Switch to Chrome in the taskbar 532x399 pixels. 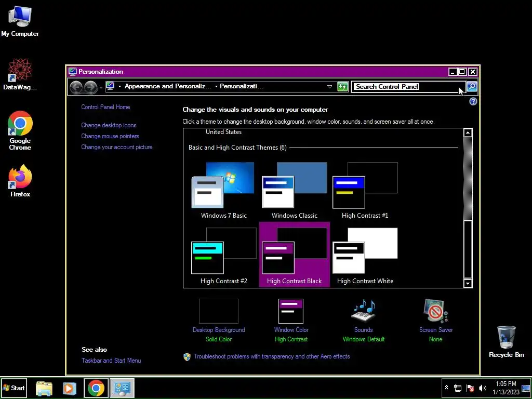(x=96, y=388)
